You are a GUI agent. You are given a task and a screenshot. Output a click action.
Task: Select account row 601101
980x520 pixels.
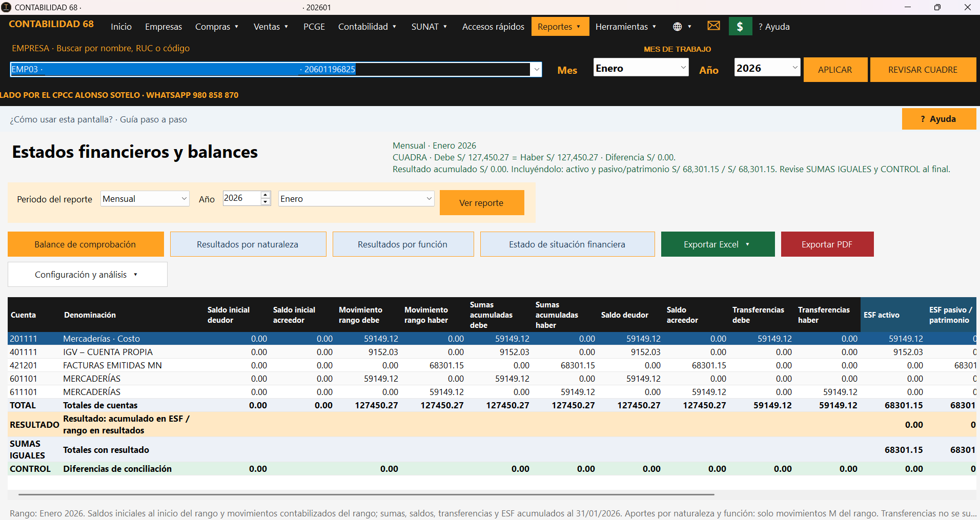492,379
